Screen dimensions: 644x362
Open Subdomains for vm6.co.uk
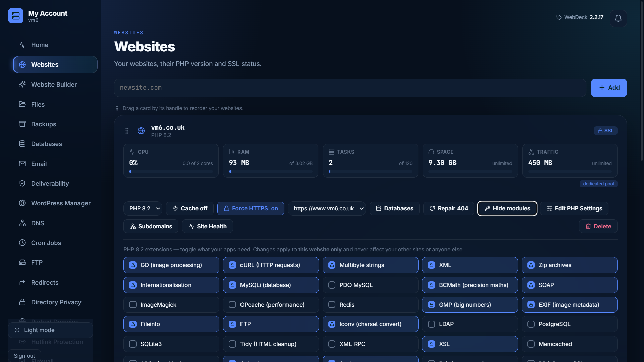coord(151,226)
